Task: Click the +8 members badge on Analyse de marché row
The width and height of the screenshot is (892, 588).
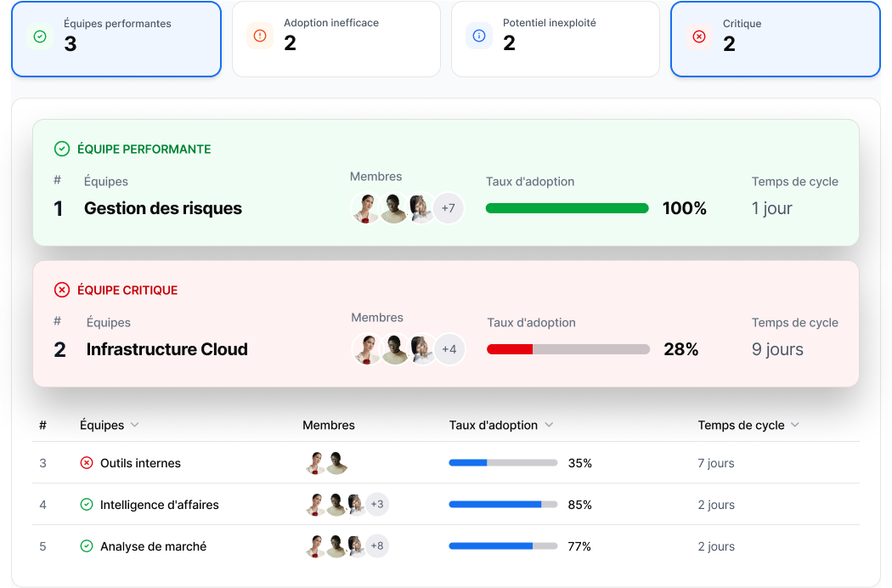Action: pos(376,546)
